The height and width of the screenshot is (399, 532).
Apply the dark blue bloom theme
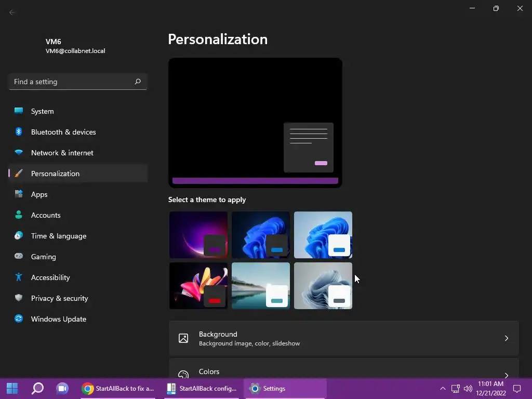coord(261,235)
